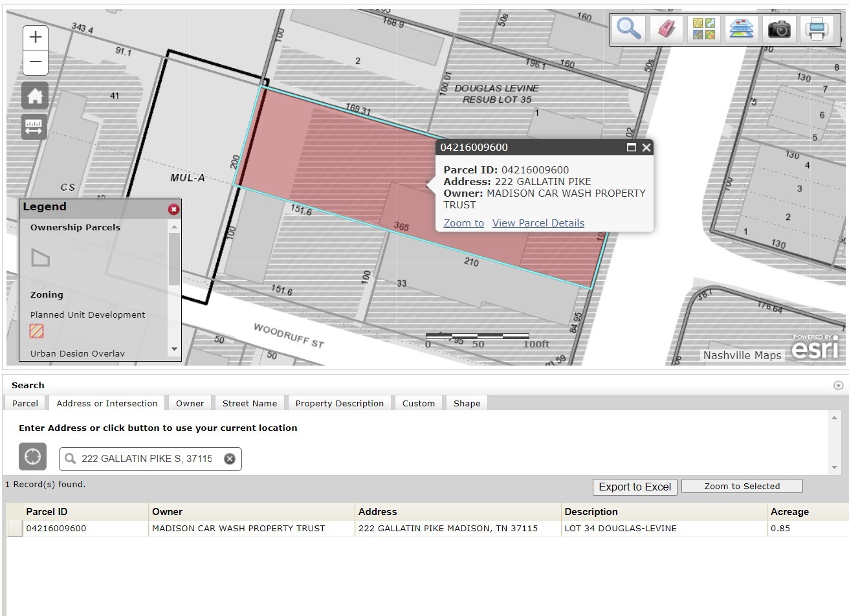Image resolution: width=849 pixels, height=616 pixels.
Task: Switch to the Owner tab
Action: (x=190, y=403)
